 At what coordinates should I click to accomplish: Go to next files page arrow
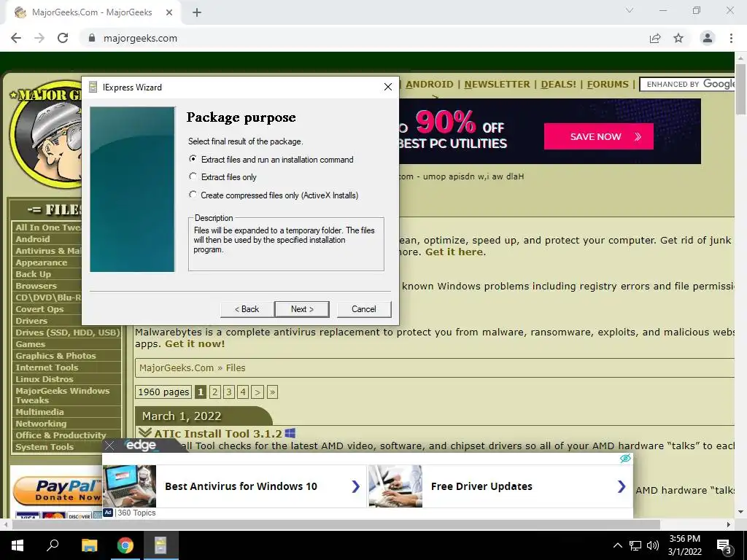point(258,392)
